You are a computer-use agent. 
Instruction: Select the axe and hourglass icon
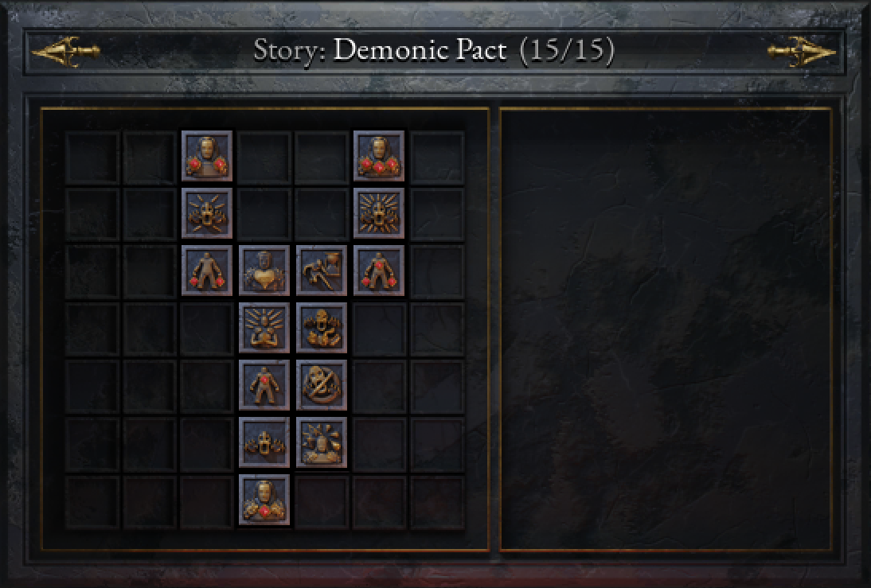pos(322,271)
